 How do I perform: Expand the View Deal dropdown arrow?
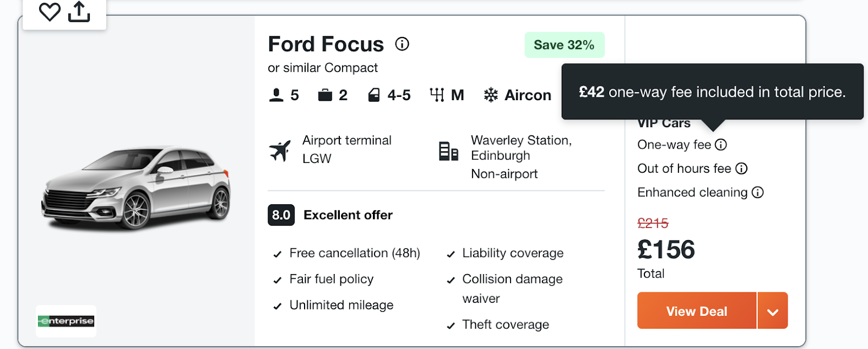[x=773, y=310]
